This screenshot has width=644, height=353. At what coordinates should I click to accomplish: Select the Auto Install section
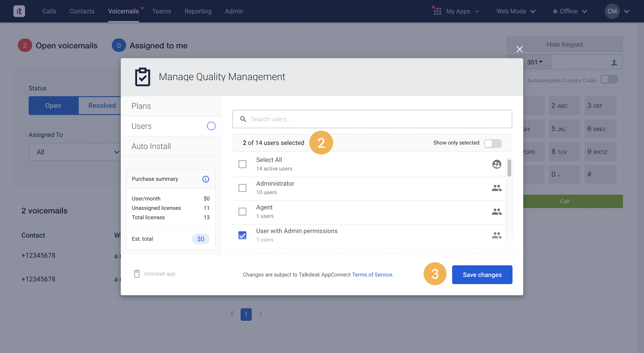pos(171,146)
